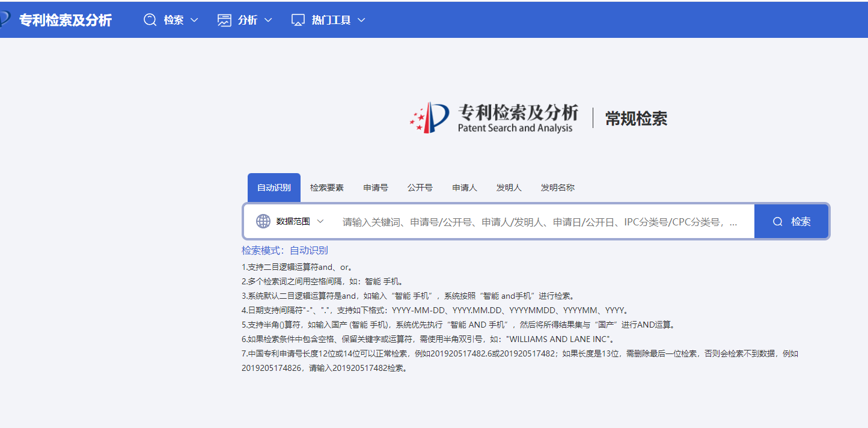Expand the 分析 menu chevron

click(268, 20)
